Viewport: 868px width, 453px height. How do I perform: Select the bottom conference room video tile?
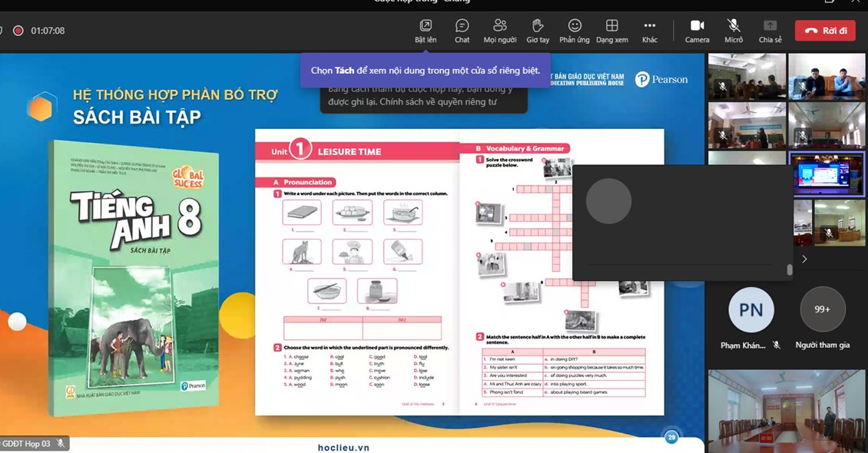[x=787, y=411]
